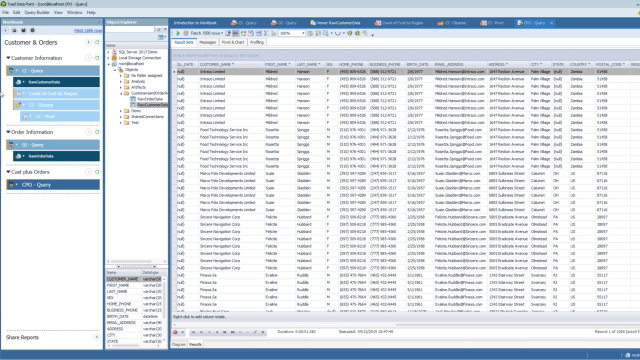Open Workbook settings gear icon
This screenshot has height=360, width=640.
[x=32, y=31]
